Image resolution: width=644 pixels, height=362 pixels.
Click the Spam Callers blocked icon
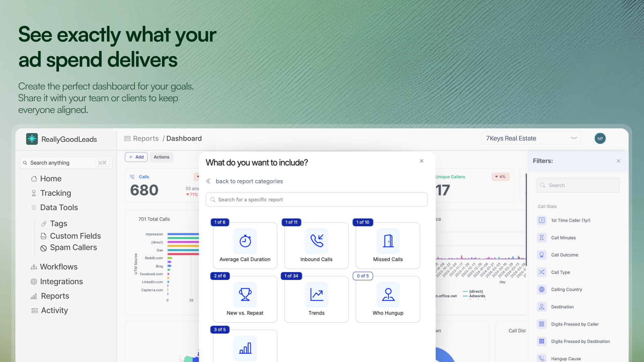[44, 248]
